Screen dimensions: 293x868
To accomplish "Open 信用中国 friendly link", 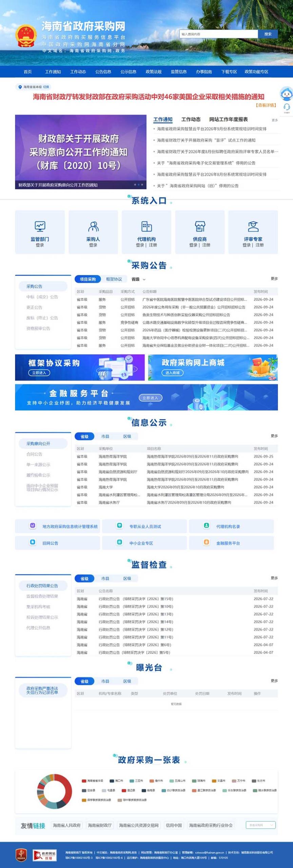I will [174, 825].
